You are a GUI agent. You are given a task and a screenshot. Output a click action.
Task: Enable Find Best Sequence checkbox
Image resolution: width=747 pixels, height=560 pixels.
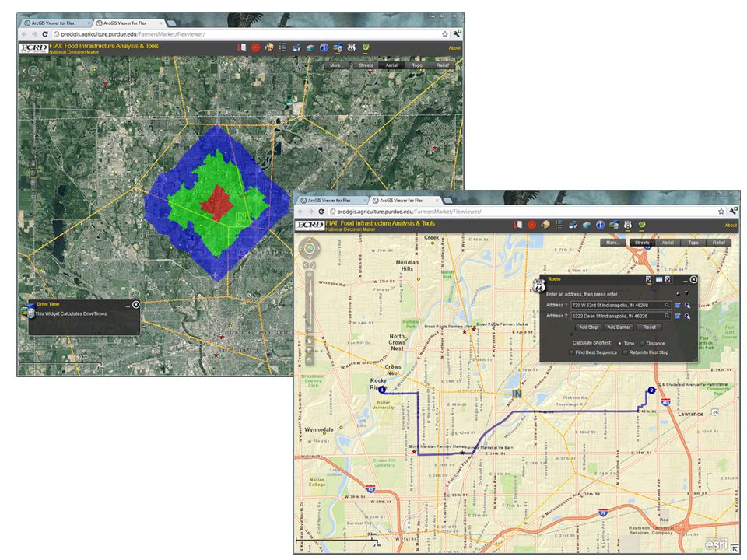tap(572, 352)
